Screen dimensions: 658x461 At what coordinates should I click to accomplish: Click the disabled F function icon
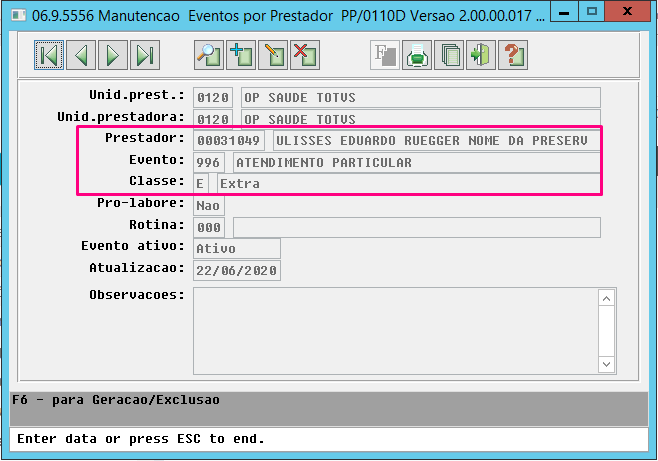click(x=385, y=55)
